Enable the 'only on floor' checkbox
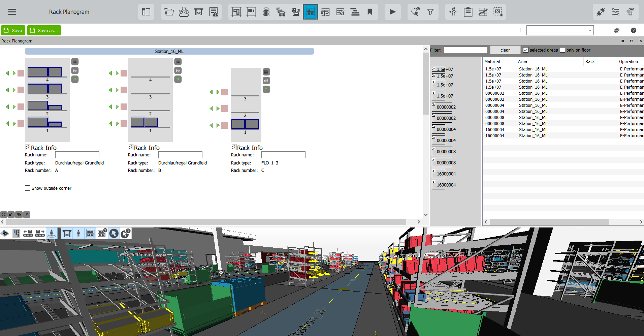The image size is (644, 336). (x=562, y=50)
